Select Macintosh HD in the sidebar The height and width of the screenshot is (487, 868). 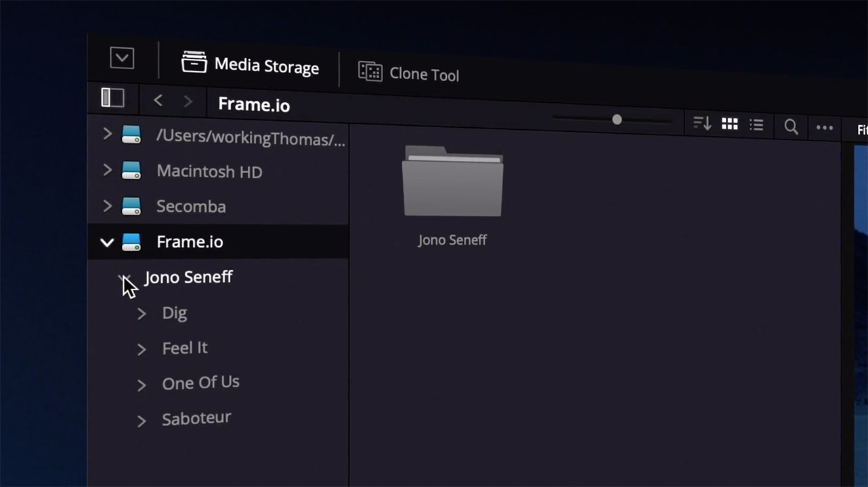[x=209, y=171]
